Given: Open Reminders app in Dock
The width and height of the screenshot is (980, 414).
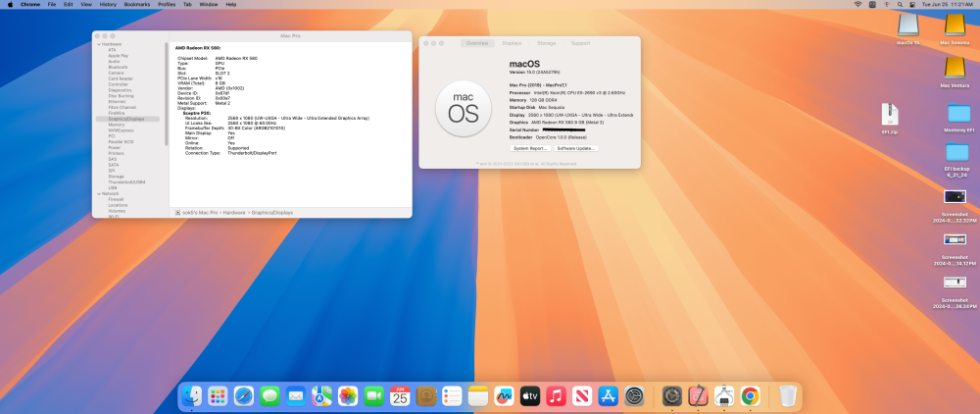Looking at the screenshot, I should click(452, 395).
